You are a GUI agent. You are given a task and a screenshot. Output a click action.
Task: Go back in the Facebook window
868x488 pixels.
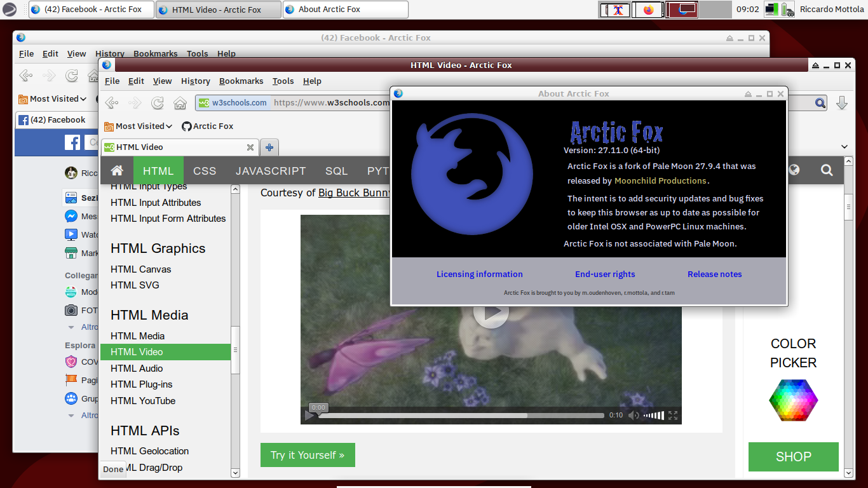pos(26,76)
